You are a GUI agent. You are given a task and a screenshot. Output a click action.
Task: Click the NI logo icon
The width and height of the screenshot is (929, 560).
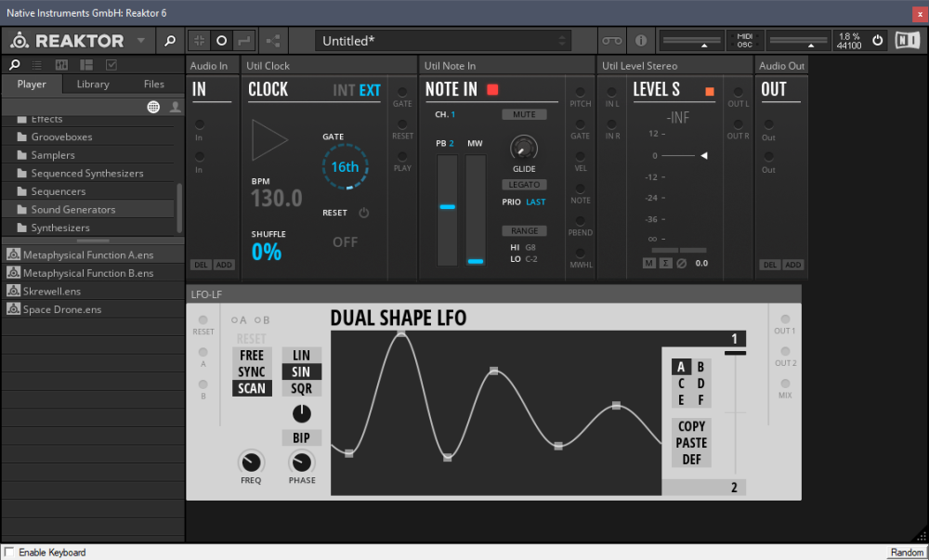tap(907, 41)
